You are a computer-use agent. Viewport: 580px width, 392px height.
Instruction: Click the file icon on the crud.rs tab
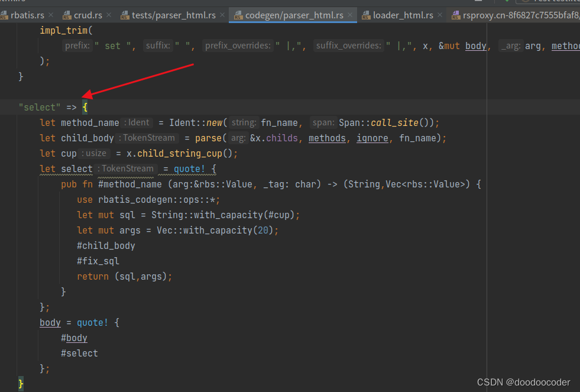[67, 15]
